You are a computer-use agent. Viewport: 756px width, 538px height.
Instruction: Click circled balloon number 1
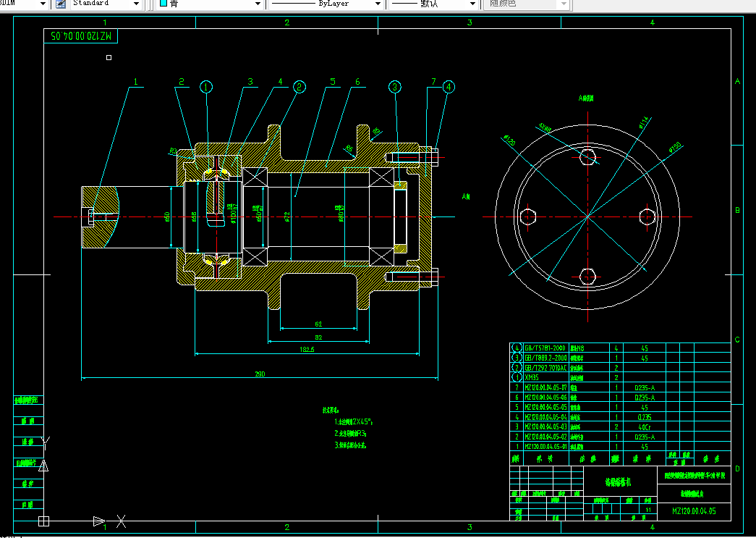tap(206, 87)
